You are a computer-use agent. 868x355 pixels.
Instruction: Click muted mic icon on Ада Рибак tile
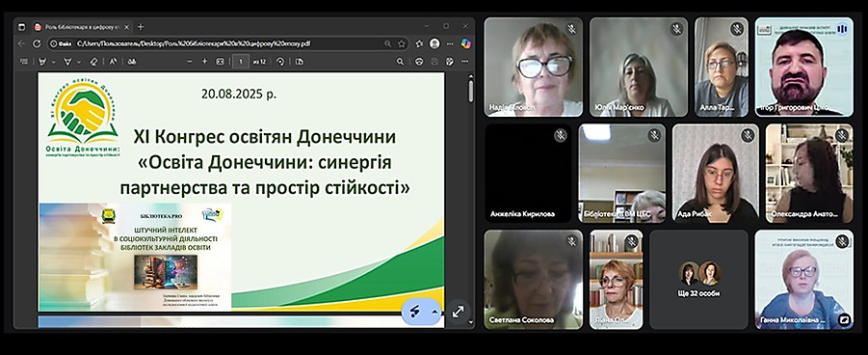(748, 135)
